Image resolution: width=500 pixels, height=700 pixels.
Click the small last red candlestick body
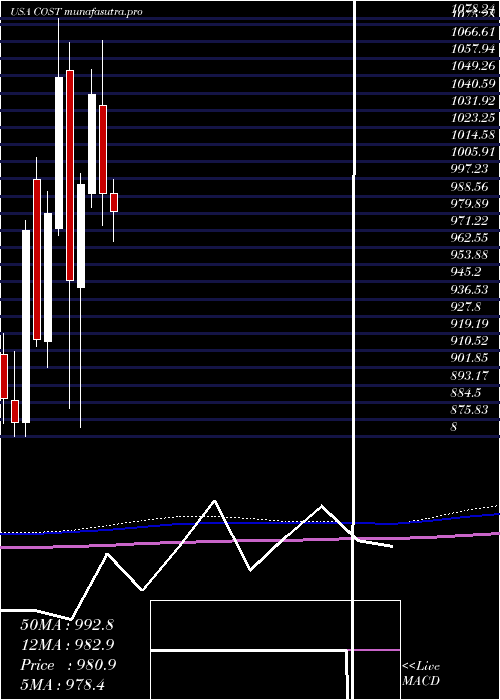pyautogui.click(x=114, y=202)
